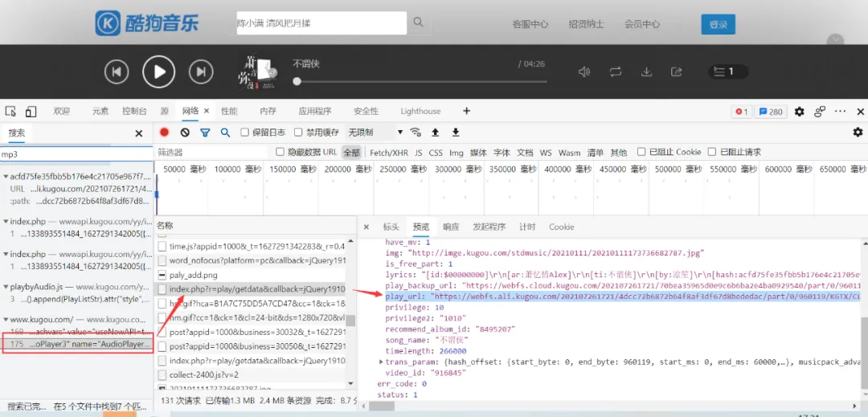Switch to the 控制台 tab
The image size is (868, 417).
[134, 111]
